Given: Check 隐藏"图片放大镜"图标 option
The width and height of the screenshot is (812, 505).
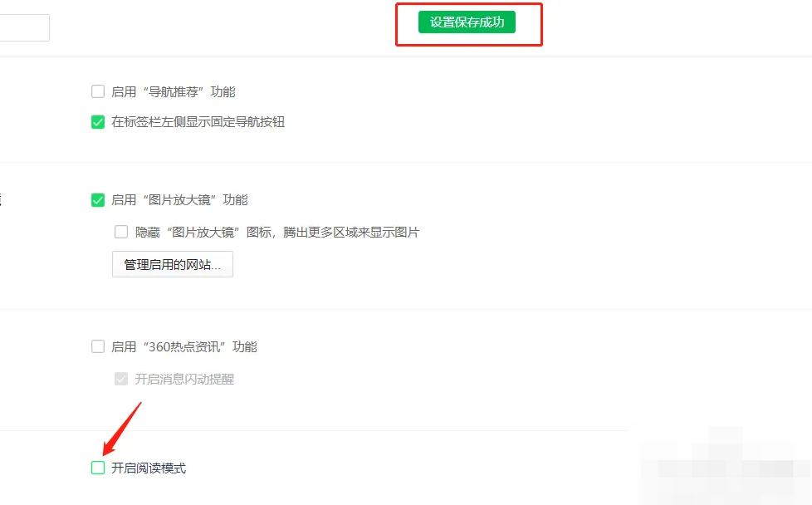Looking at the screenshot, I should click(x=121, y=232).
